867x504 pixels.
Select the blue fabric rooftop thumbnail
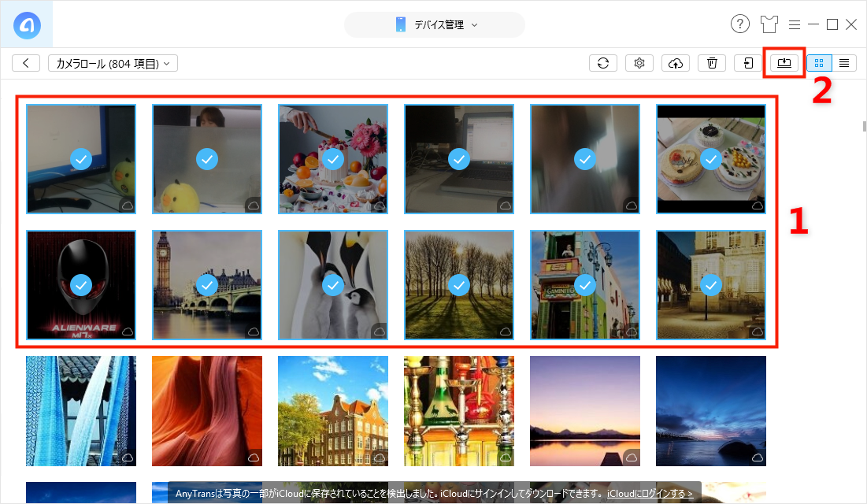pyautogui.click(x=81, y=411)
